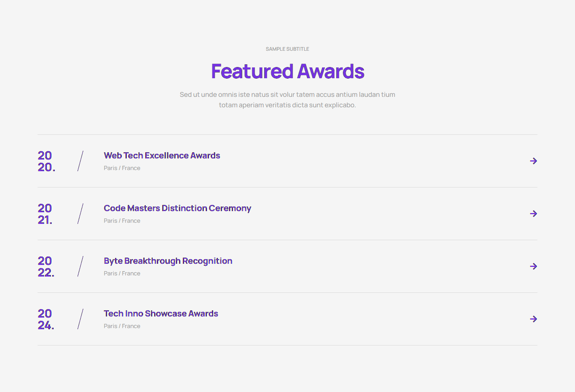Select the Tech Inno Showcase Awards title
Image resolution: width=575 pixels, height=392 pixels.
click(161, 314)
